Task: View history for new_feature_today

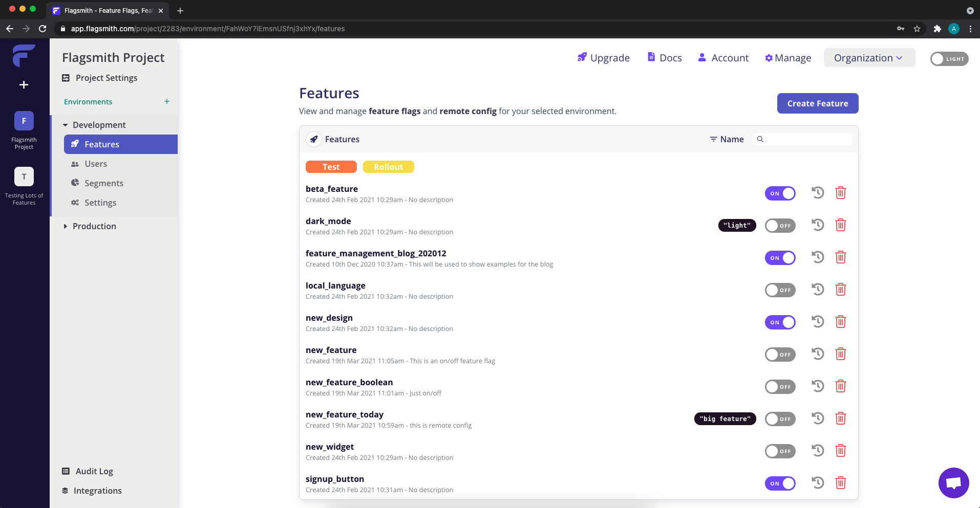Action: 818,418
